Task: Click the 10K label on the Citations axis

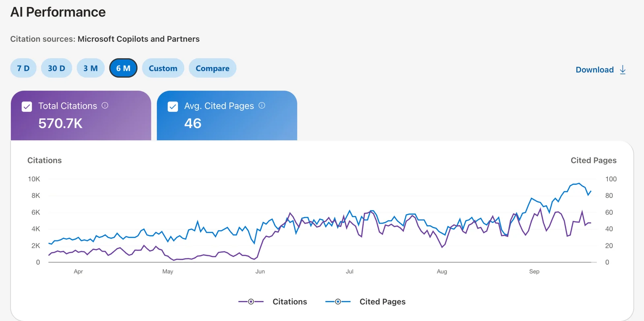Action: pyautogui.click(x=34, y=179)
